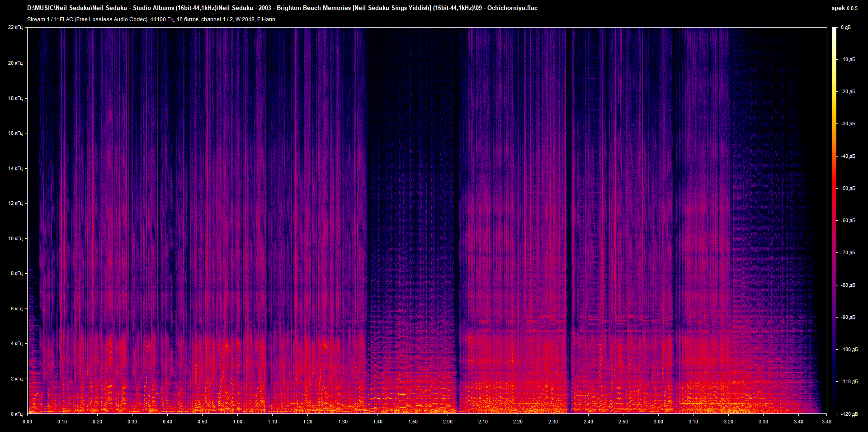Click the 2:30 time axis label
The image size is (868, 432).
coord(553,422)
